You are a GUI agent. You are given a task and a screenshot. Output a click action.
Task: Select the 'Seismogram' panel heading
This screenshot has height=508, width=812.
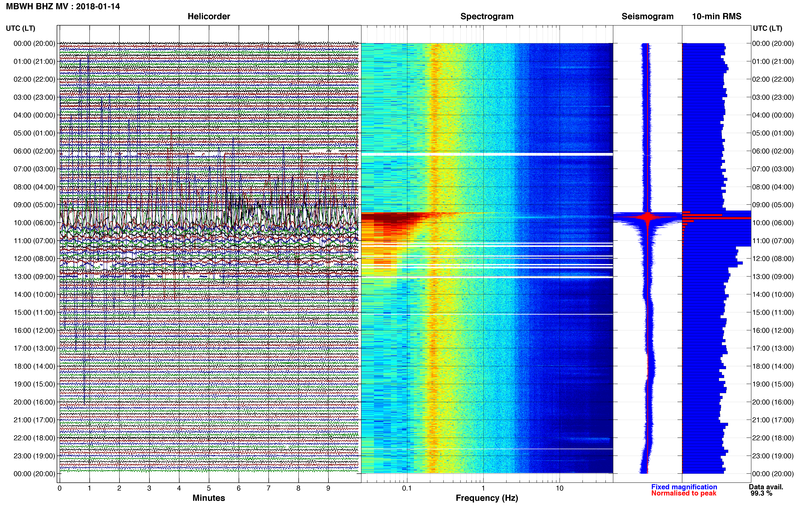click(x=648, y=16)
